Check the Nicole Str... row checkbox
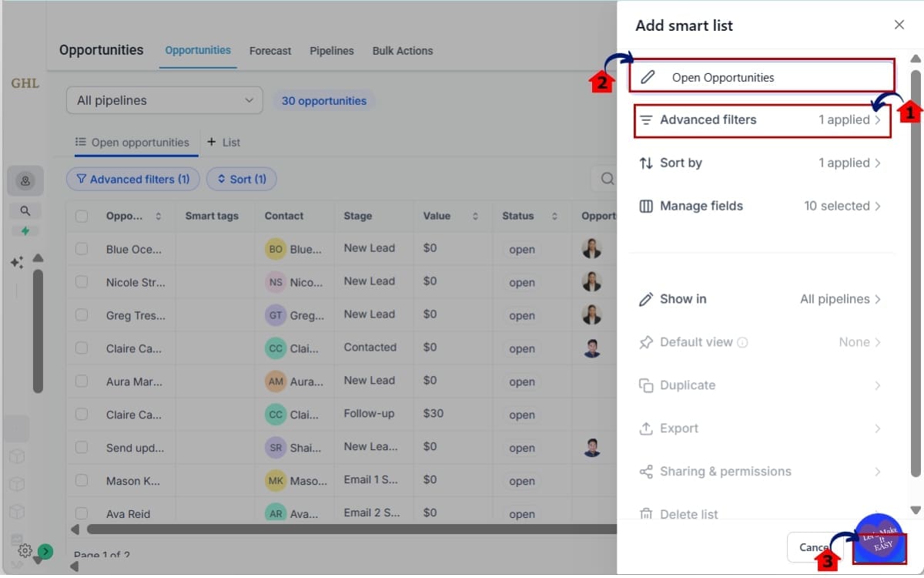This screenshot has height=578, width=924. coord(82,281)
